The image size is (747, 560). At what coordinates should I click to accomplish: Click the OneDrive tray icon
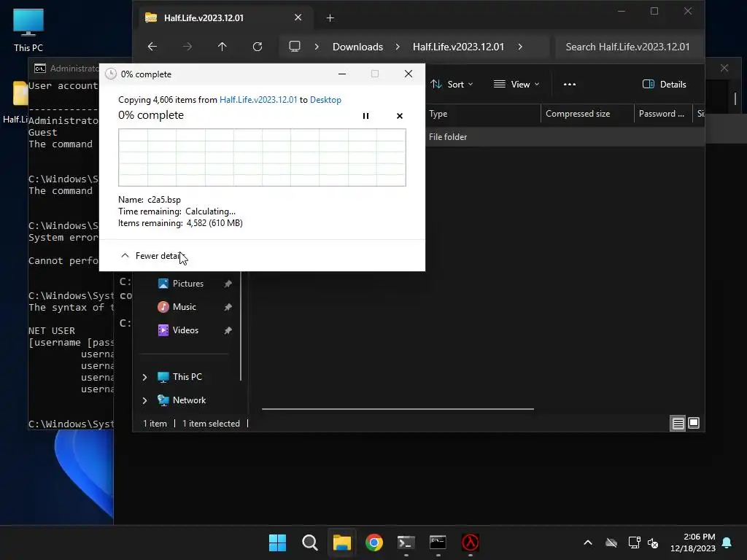click(611, 542)
